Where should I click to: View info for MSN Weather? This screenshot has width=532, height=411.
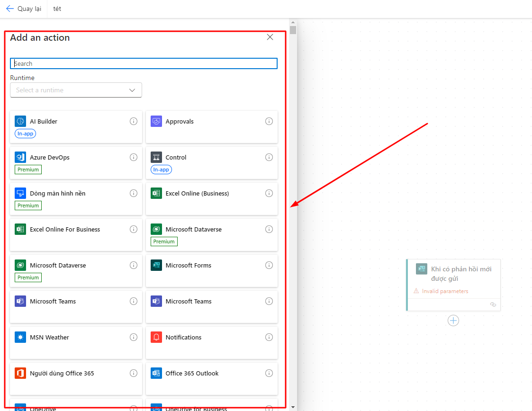pos(134,337)
